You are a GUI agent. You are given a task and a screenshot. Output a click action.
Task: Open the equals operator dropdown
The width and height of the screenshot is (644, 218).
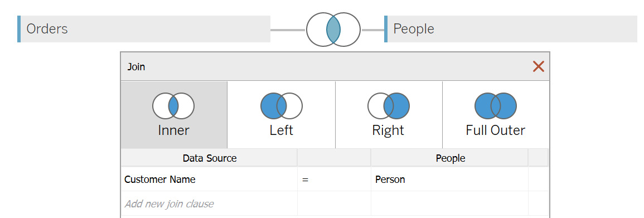click(x=334, y=180)
